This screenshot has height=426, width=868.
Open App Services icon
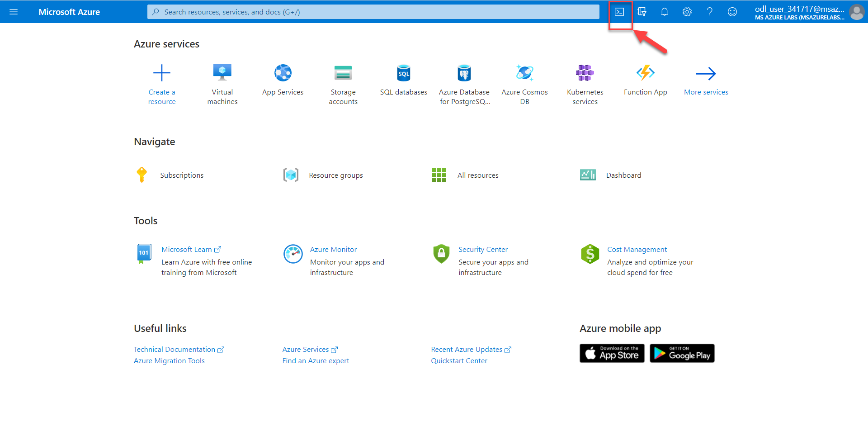[x=283, y=73]
